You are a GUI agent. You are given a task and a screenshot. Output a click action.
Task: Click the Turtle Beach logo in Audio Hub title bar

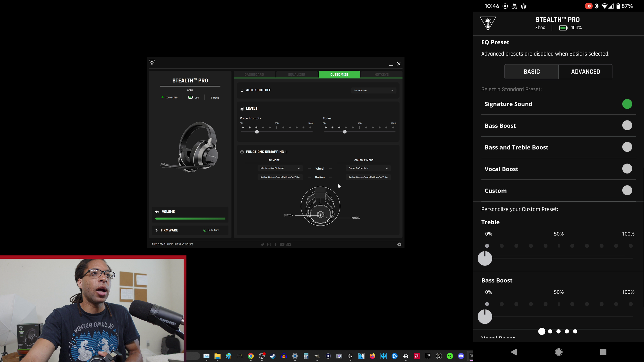152,62
